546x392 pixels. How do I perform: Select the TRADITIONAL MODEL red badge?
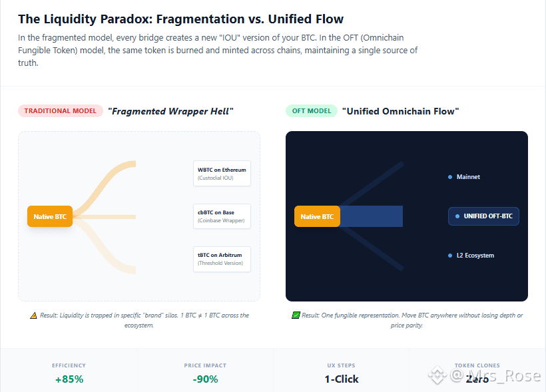[60, 111]
